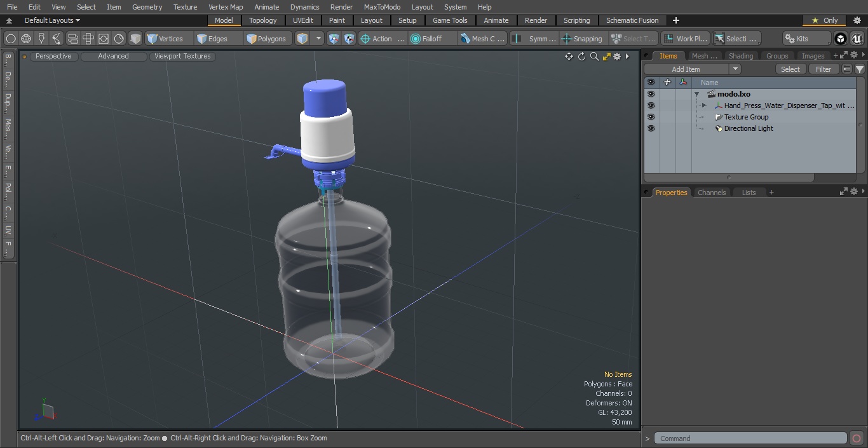Click the square with circle tool icon
The width and height of the screenshot is (868, 448).
click(x=104, y=39)
